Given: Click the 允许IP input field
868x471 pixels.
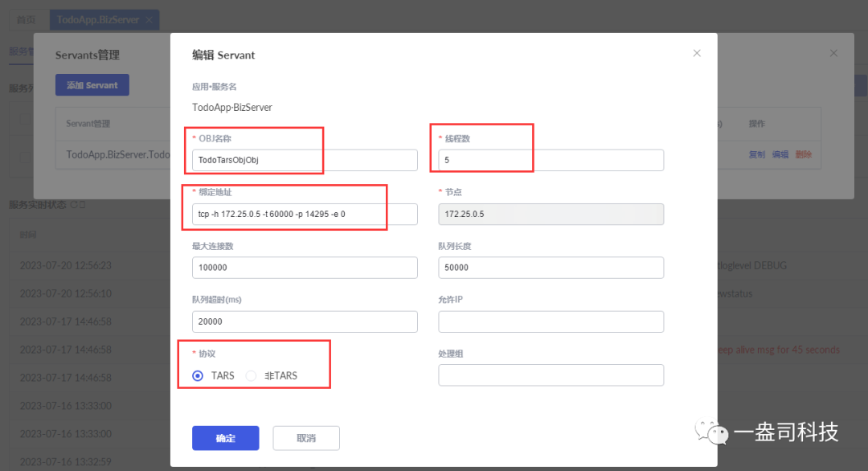Looking at the screenshot, I should (x=551, y=321).
